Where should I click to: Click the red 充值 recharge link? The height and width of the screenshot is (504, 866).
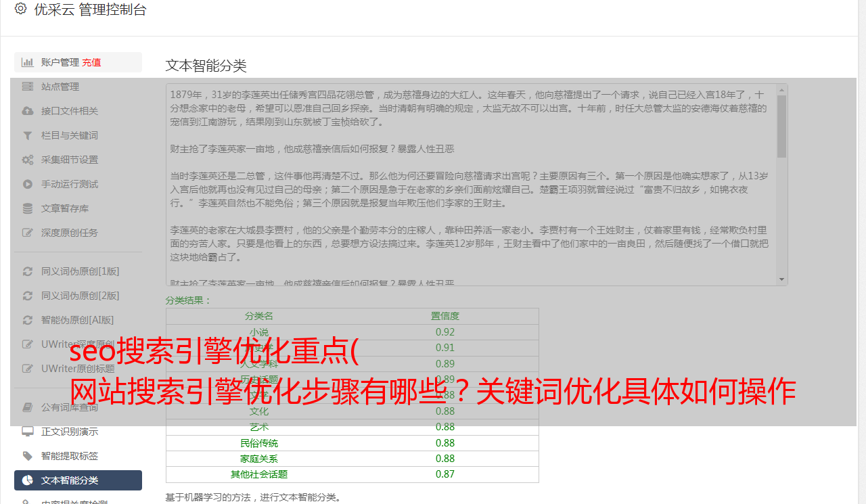(91, 62)
